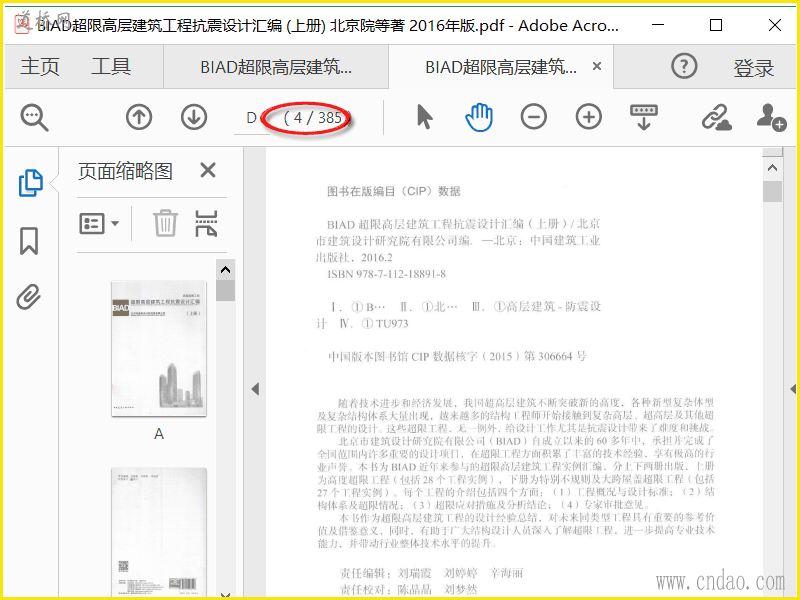Zoom in with the plus button
Viewport: 800px width, 600px height.
(589, 117)
